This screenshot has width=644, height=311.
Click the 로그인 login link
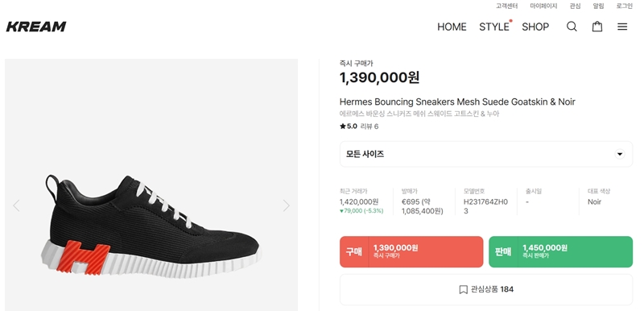[625, 6]
